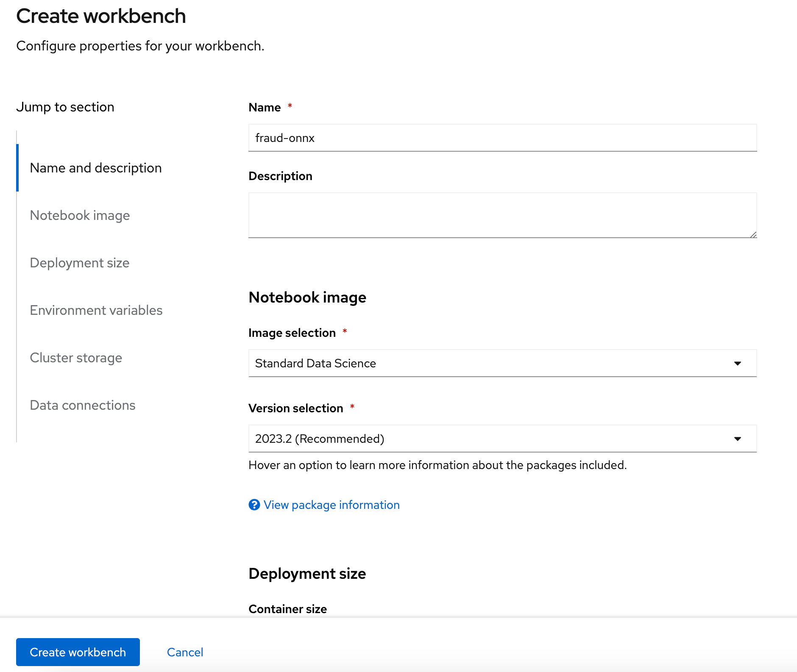Click the Container size label
This screenshot has height=672, width=797.
(x=287, y=609)
